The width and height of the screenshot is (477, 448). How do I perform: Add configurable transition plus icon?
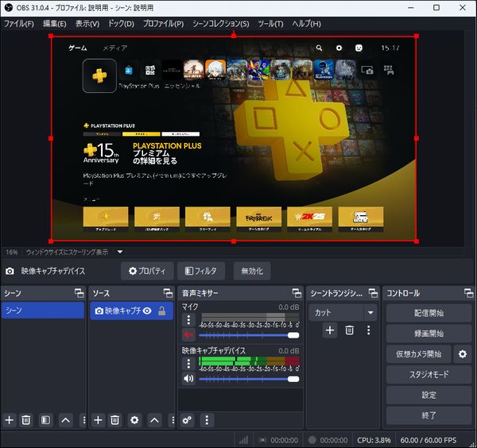330,330
